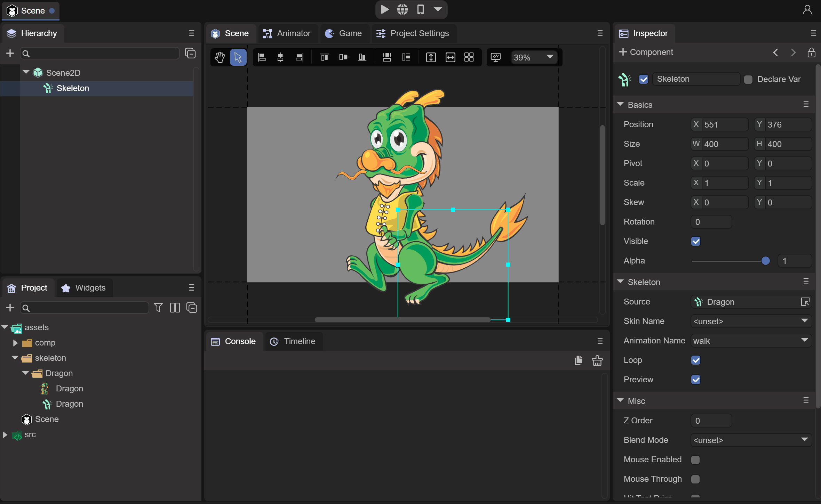Screen dimensions: 821x504
Task: Select the hand pan tool
Action: coord(220,57)
